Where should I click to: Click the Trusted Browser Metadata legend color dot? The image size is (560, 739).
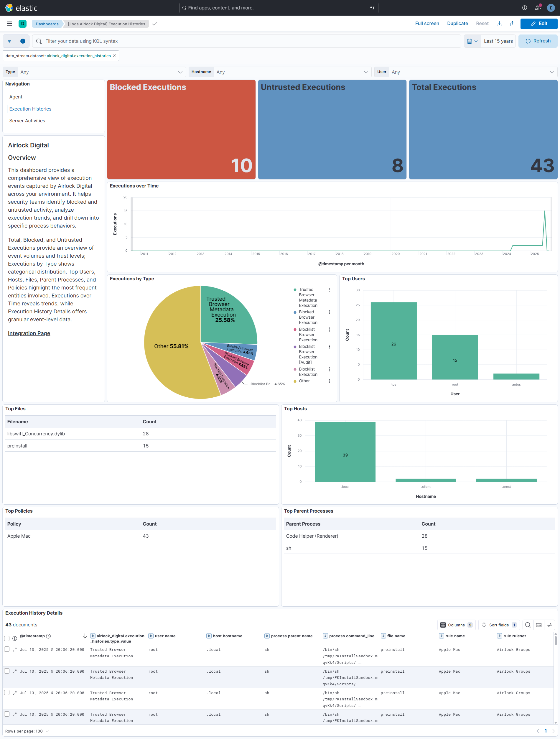[295, 290]
